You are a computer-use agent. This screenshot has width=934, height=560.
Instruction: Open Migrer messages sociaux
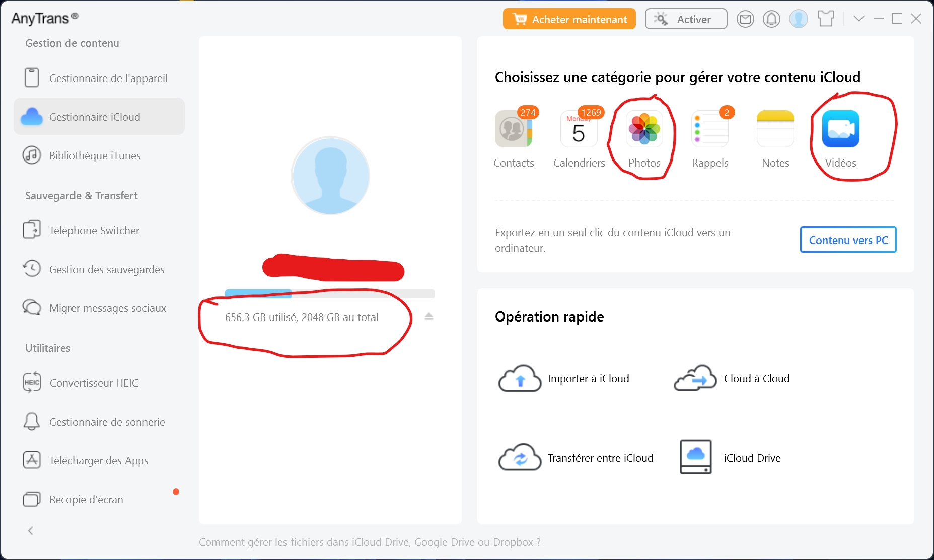pos(99,308)
